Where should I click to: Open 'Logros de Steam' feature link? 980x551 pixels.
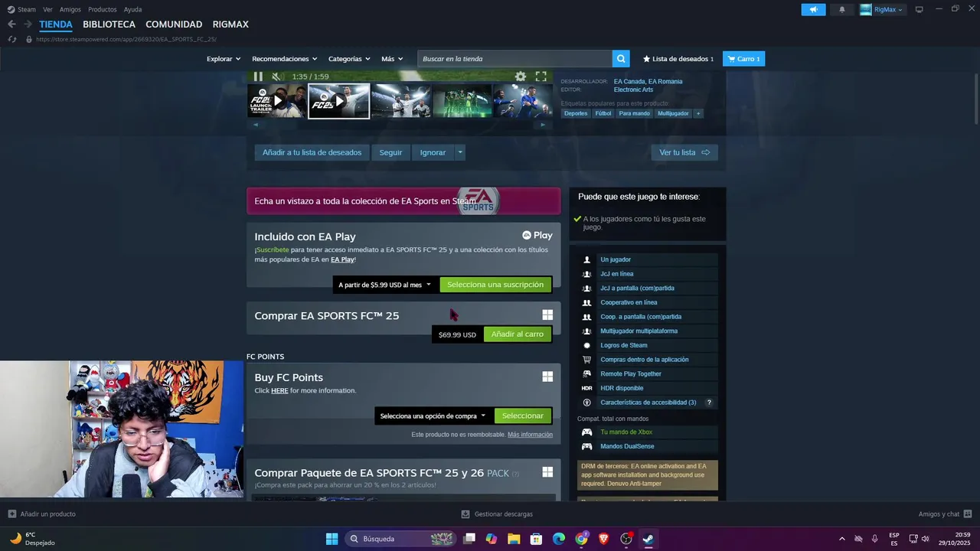(x=624, y=345)
